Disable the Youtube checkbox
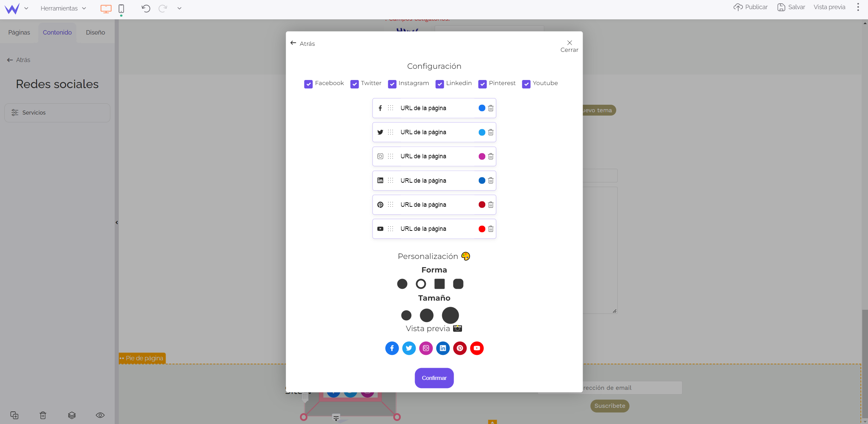Screen dimensions: 868x424 [526, 83]
